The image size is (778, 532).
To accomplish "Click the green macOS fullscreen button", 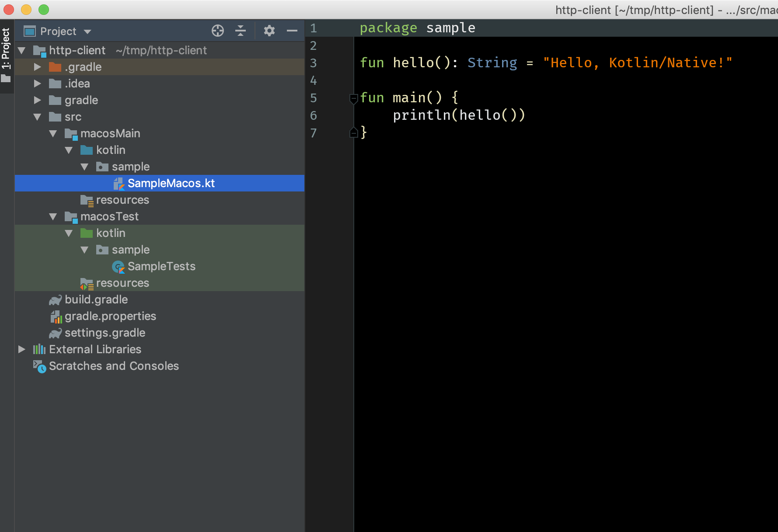I will pos(44,9).
